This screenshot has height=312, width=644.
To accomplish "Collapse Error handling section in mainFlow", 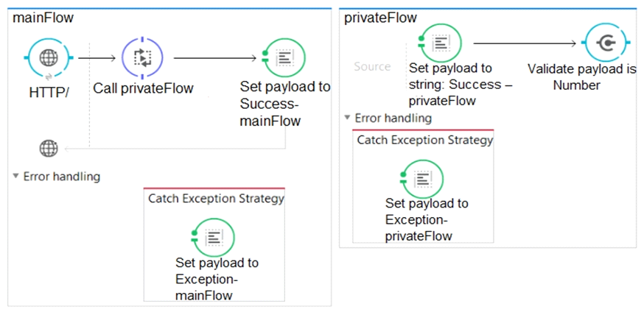I will coord(15,177).
